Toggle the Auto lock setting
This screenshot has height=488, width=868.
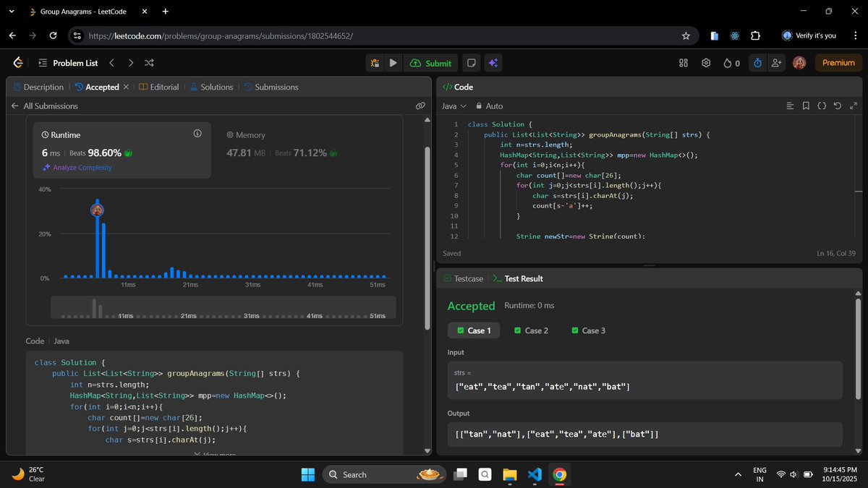[x=489, y=106]
